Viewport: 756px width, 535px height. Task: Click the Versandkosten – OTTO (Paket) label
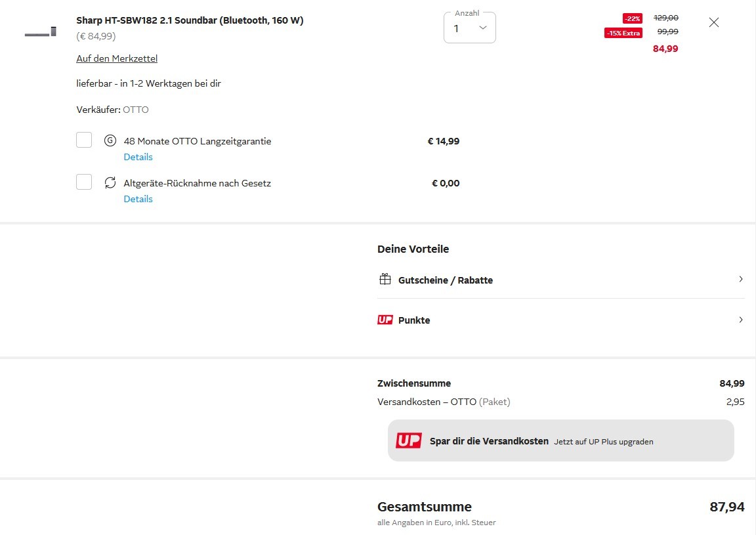coord(444,402)
